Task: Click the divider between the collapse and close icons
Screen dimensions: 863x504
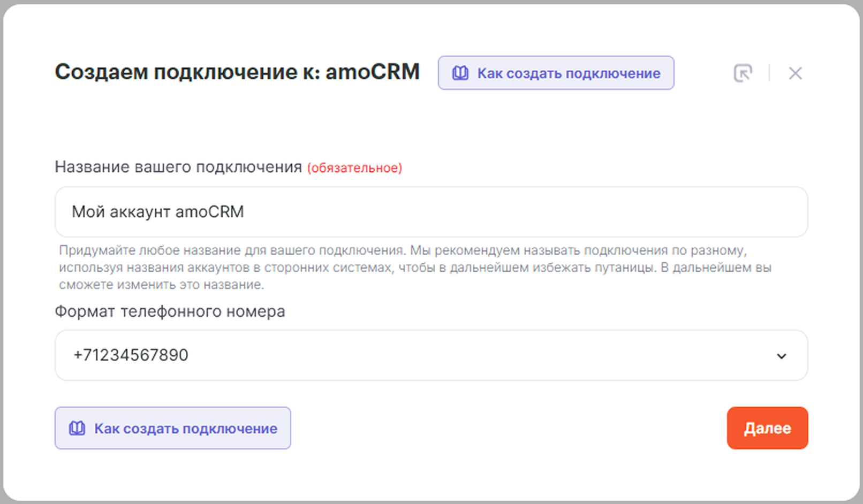Action: [x=769, y=73]
